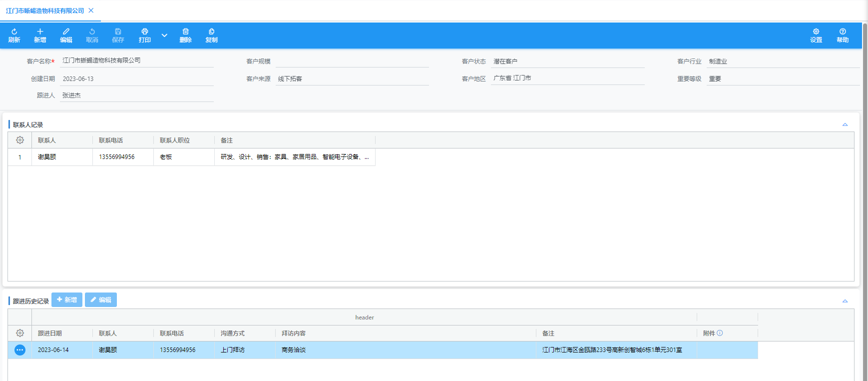Expand the print options dropdown arrow
Image resolution: width=868 pixels, height=381 pixels.
164,35
